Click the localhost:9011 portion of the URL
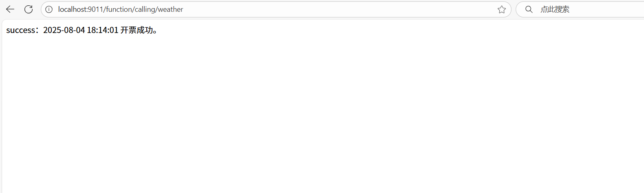Viewport: 644px width, 193px height. coord(81,9)
